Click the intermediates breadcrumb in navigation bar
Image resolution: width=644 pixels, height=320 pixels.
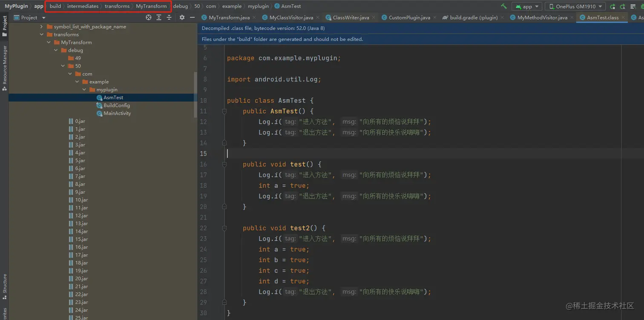pos(83,6)
